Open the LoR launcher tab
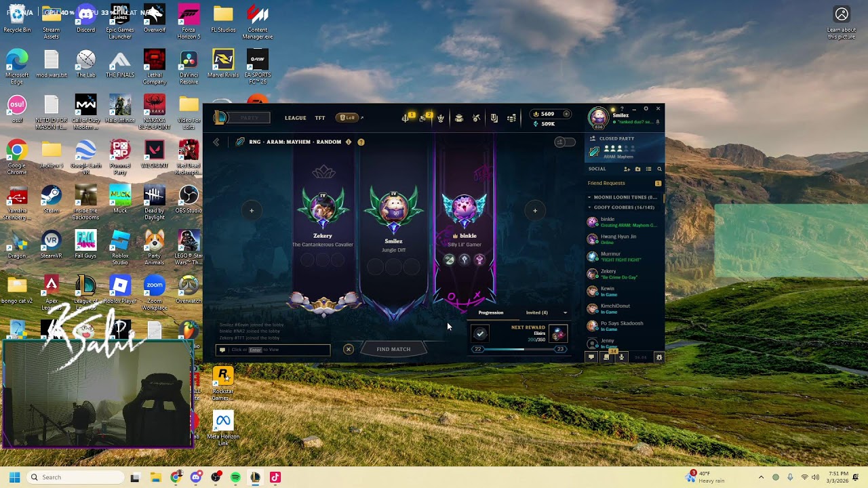This screenshot has width=868, height=488. click(348, 118)
